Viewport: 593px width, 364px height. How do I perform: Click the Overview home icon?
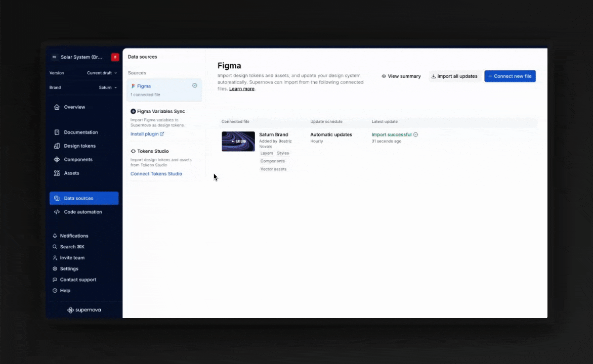[x=57, y=107]
